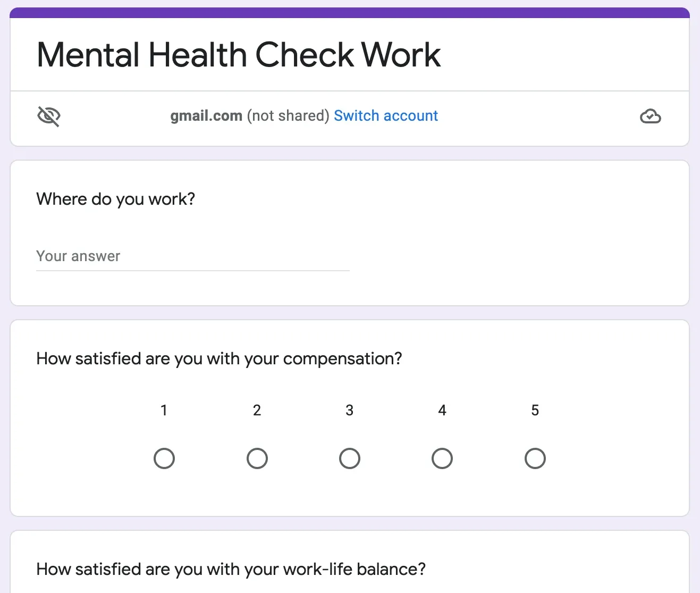Screen dimensions: 700x593
Task: Click the crossed-out eye icon beside the email
Action: [49, 115]
